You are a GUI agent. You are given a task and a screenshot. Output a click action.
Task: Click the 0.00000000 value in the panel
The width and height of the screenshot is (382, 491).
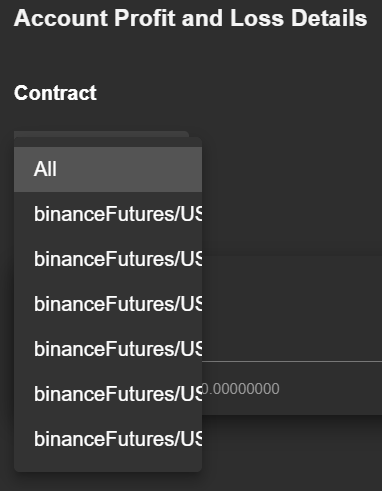click(241, 389)
